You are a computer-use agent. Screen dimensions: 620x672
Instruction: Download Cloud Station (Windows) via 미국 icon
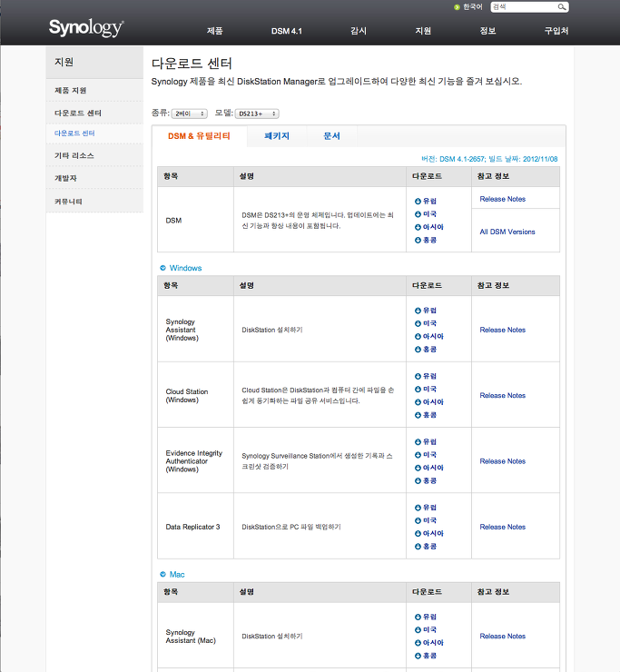tap(418, 390)
